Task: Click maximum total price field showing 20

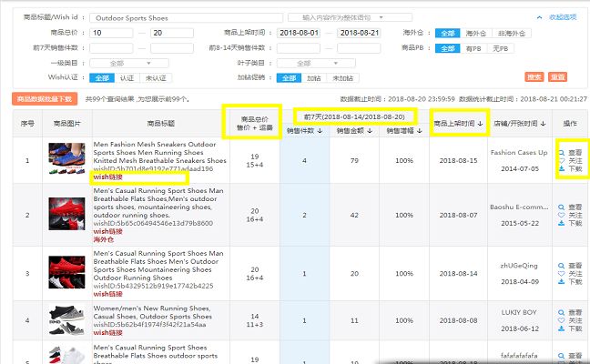Action: coord(172,33)
